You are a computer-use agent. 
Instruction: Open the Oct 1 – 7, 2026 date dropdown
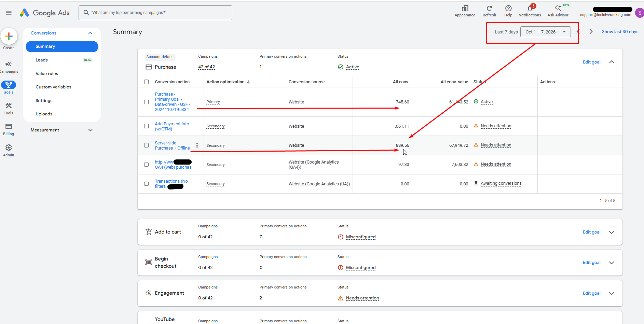point(545,32)
